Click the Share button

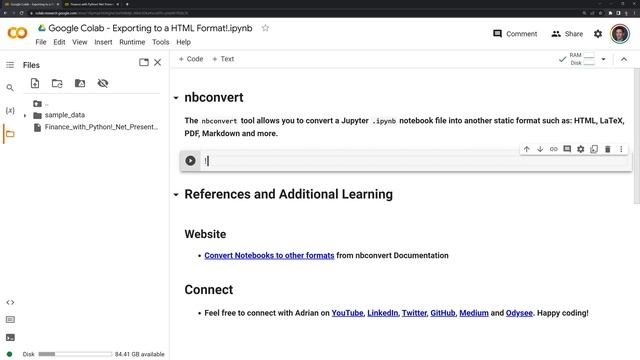pos(567,34)
